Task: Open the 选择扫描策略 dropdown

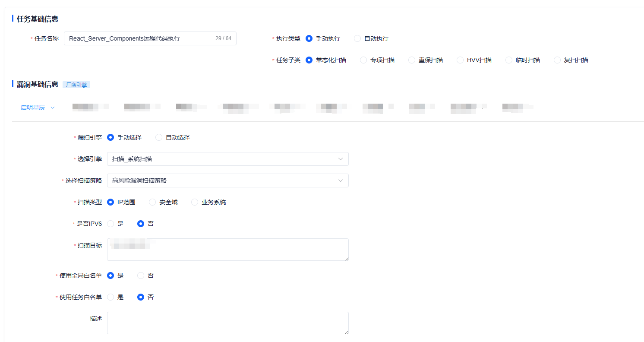Action: coord(228,180)
